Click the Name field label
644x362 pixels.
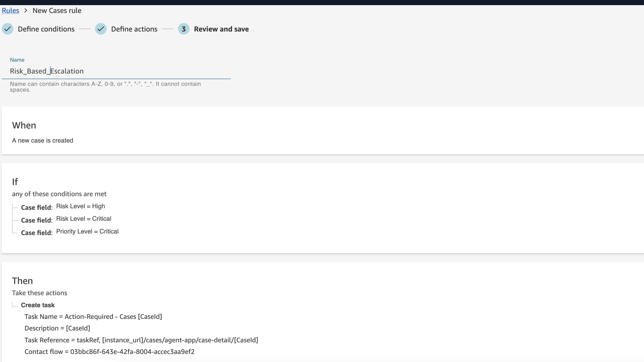17,60
